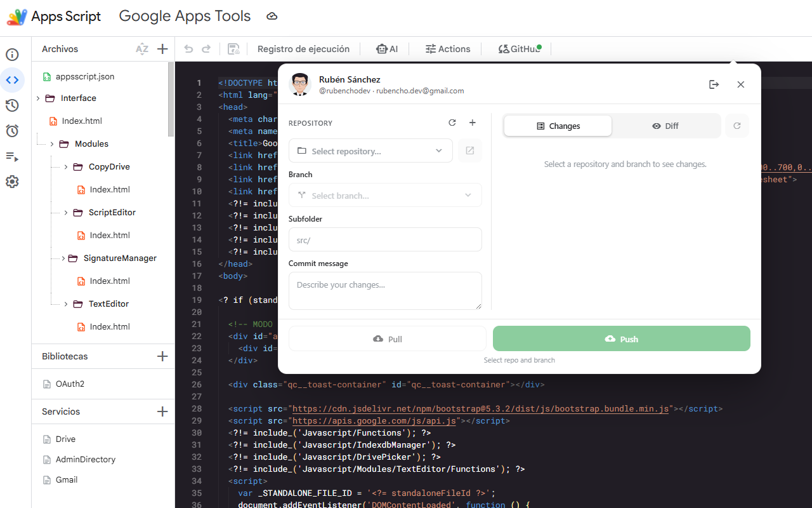
Task: Open the Select repository dropdown
Action: [370, 151]
